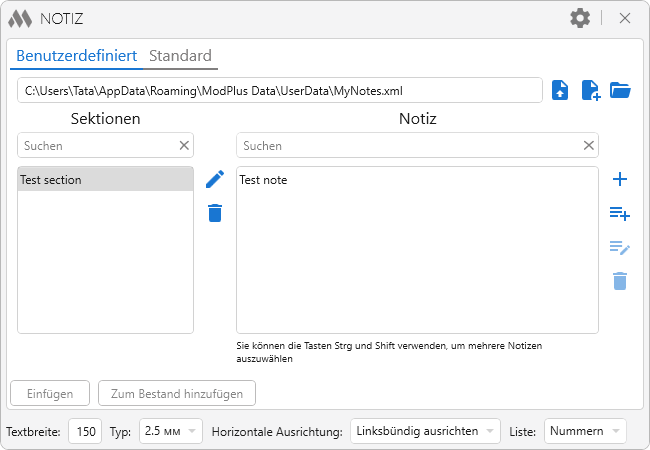650x450 pixels.
Task: Click Zum Bestand hinzufügen button
Action: click(177, 394)
